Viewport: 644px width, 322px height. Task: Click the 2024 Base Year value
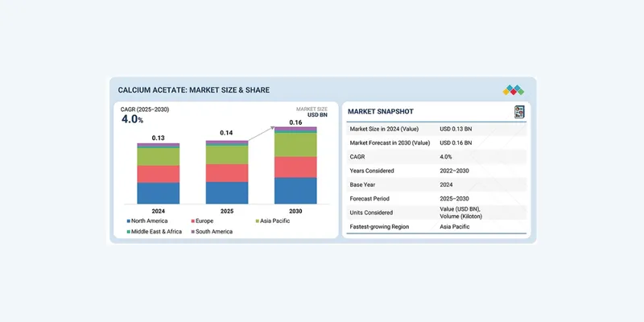coord(447,185)
